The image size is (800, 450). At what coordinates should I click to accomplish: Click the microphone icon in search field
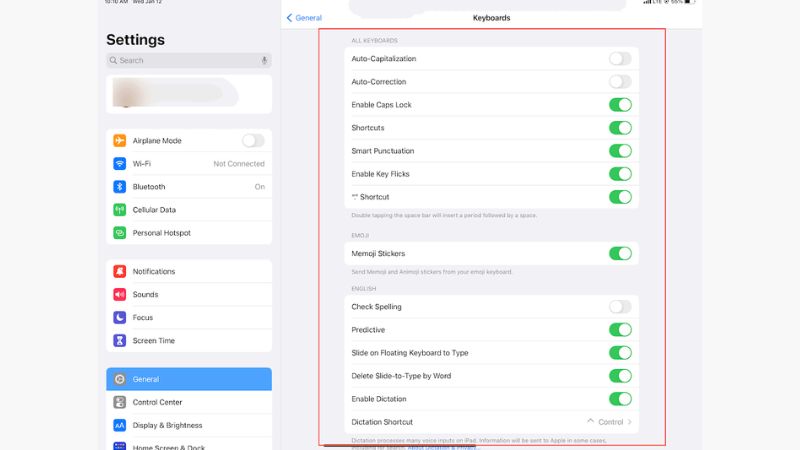tap(264, 61)
